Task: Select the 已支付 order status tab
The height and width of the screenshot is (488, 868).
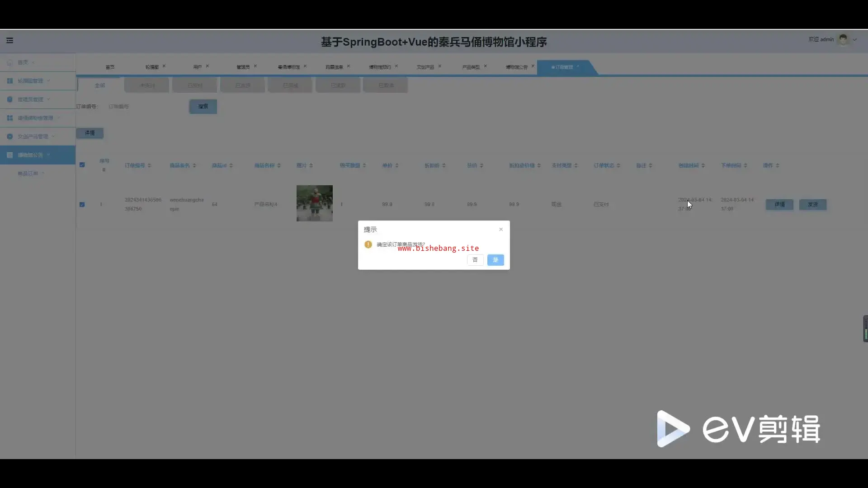Action: tap(195, 85)
